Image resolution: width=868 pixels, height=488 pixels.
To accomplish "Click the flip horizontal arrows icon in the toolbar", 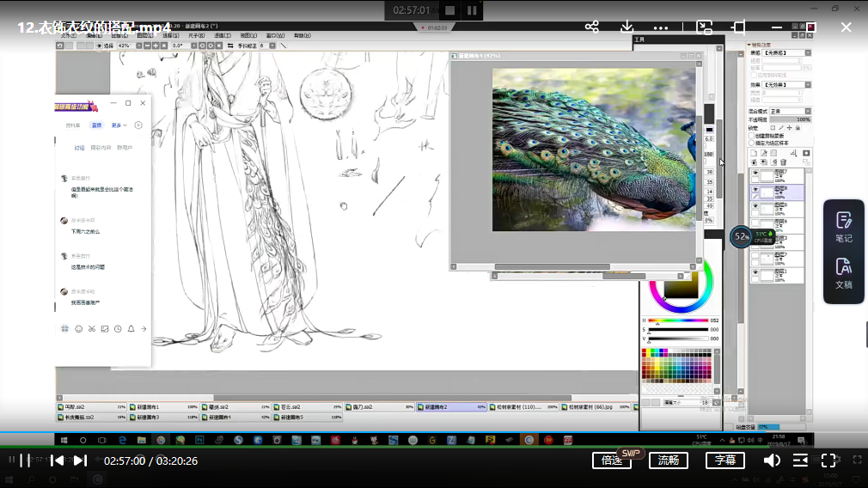I will (x=229, y=46).
